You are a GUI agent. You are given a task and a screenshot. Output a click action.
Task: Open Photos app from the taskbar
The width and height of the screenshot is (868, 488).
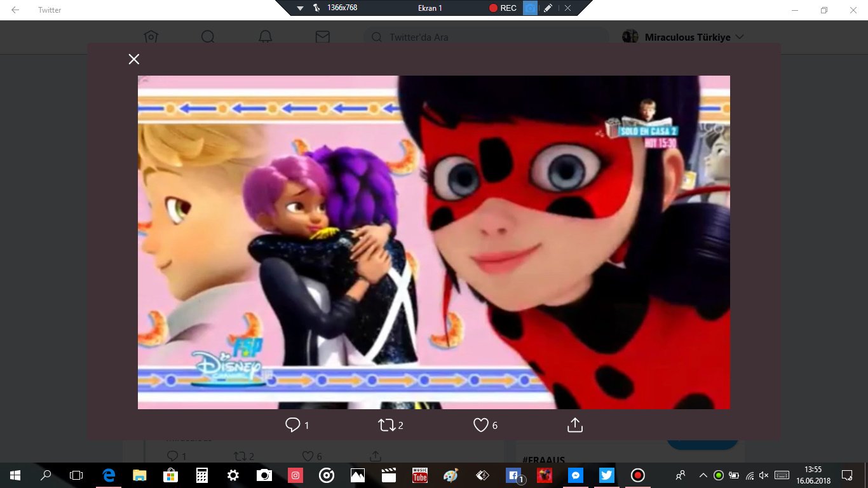tap(358, 475)
